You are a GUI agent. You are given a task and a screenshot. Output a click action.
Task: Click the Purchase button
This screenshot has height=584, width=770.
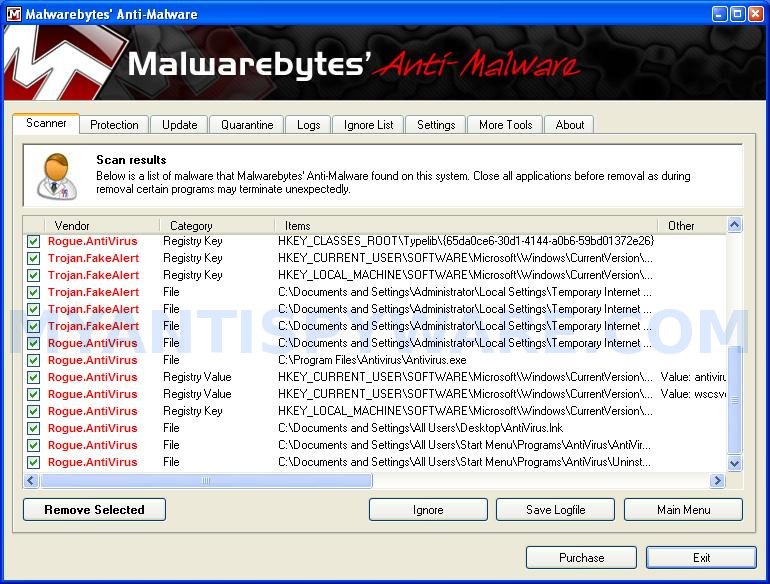click(x=581, y=557)
